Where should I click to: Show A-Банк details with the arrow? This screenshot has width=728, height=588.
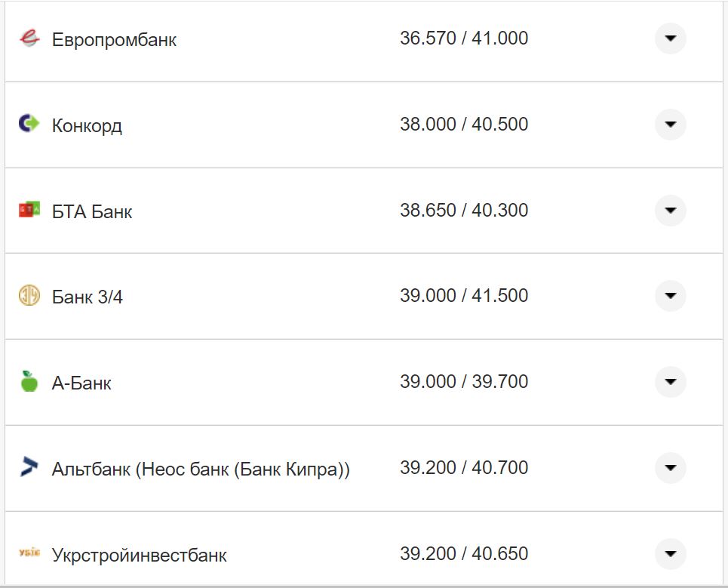670,382
